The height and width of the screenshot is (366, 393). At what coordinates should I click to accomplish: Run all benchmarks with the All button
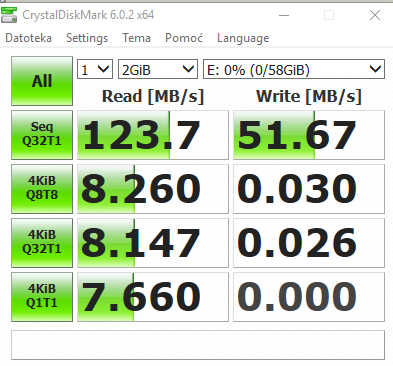click(42, 81)
